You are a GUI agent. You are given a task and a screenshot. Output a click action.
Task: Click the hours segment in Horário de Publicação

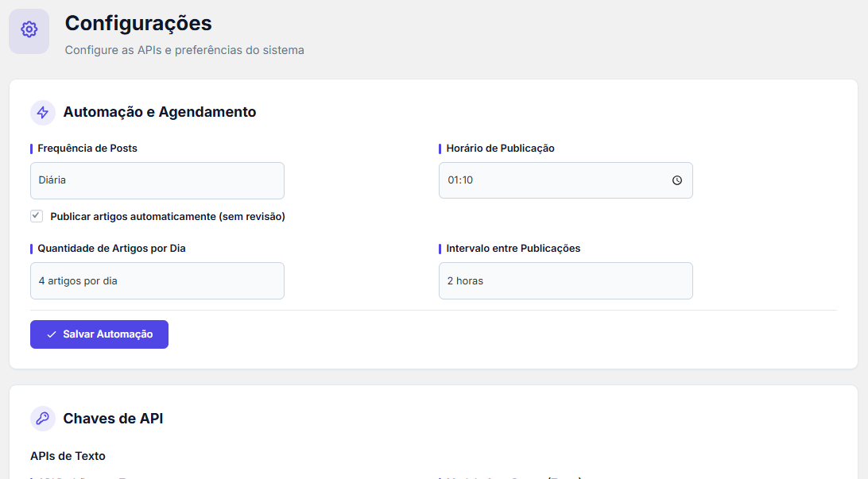point(453,180)
